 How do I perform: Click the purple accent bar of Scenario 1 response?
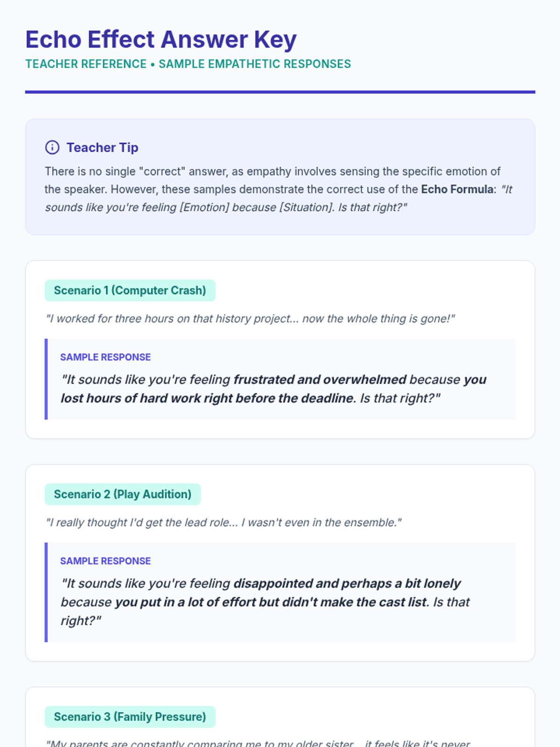(x=46, y=379)
